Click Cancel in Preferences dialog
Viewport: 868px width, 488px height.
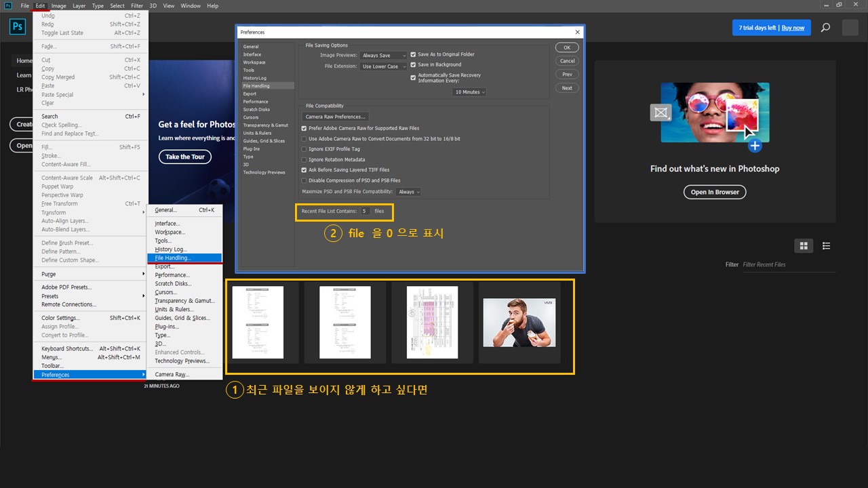567,61
